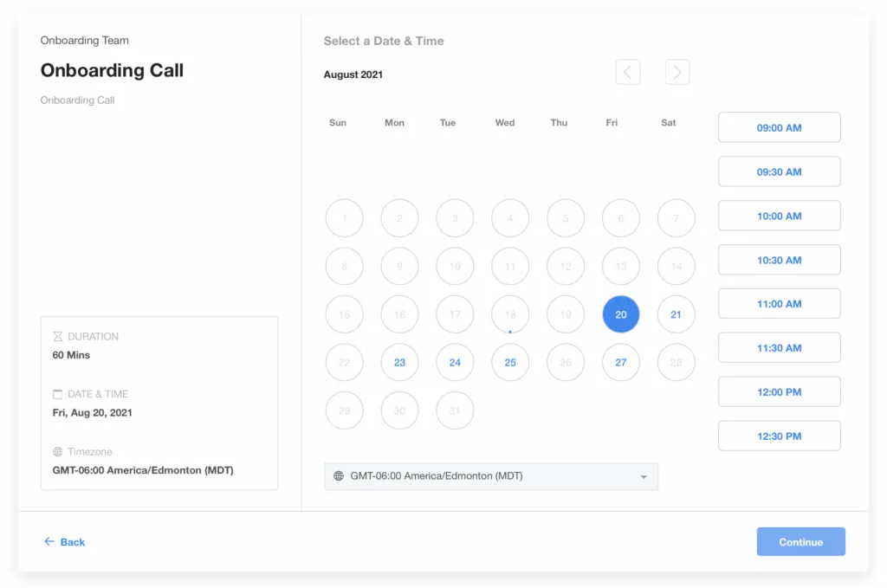Click the August 2021 month label
The width and height of the screenshot is (887, 588).
pos(353,74)
